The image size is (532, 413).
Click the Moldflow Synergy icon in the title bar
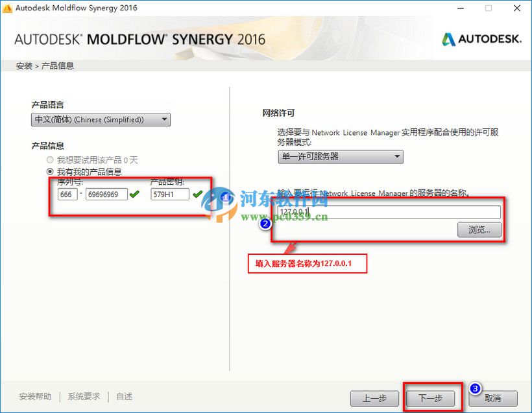pos(8,8)
